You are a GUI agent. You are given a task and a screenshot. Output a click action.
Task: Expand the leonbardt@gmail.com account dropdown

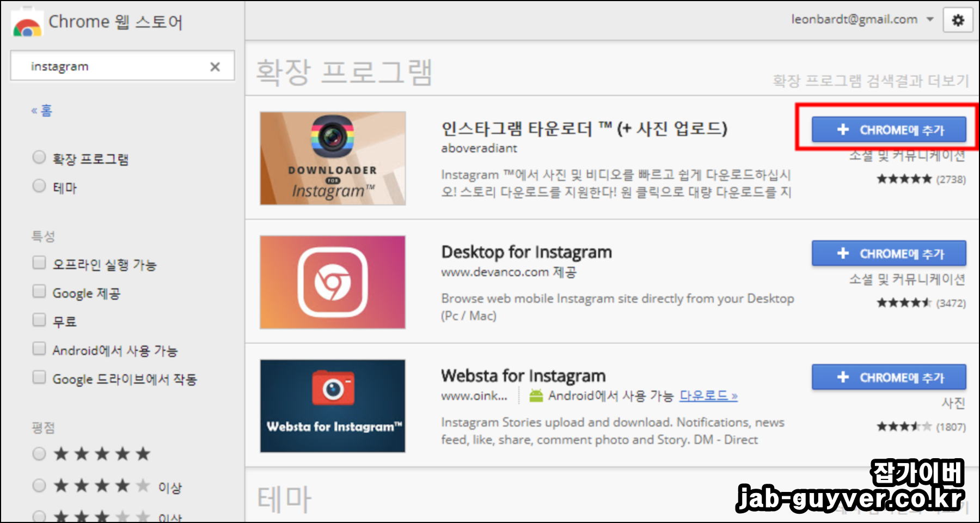pos(930,19)
